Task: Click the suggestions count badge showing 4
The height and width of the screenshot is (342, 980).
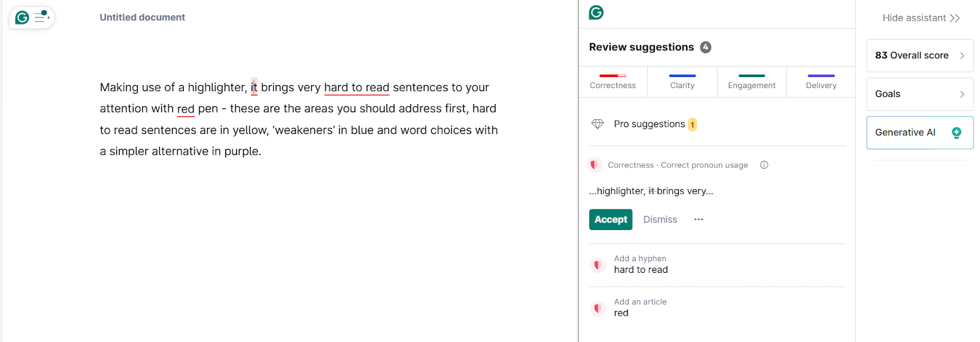Action: [x=706, y=47]
